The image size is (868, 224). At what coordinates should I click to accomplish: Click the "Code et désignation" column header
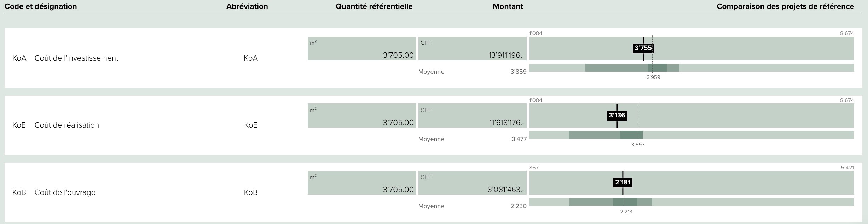[x=41, y=6]
